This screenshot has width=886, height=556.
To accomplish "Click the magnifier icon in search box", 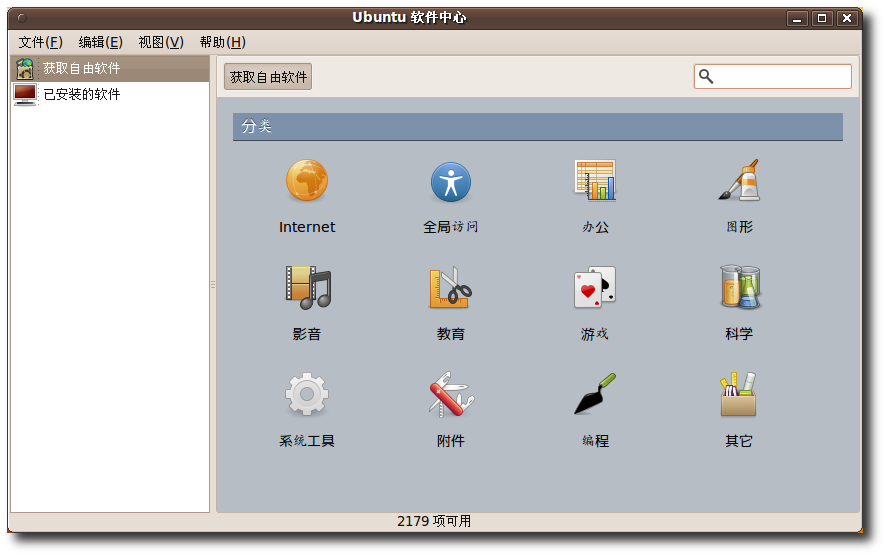I will (x=706, y=76).
